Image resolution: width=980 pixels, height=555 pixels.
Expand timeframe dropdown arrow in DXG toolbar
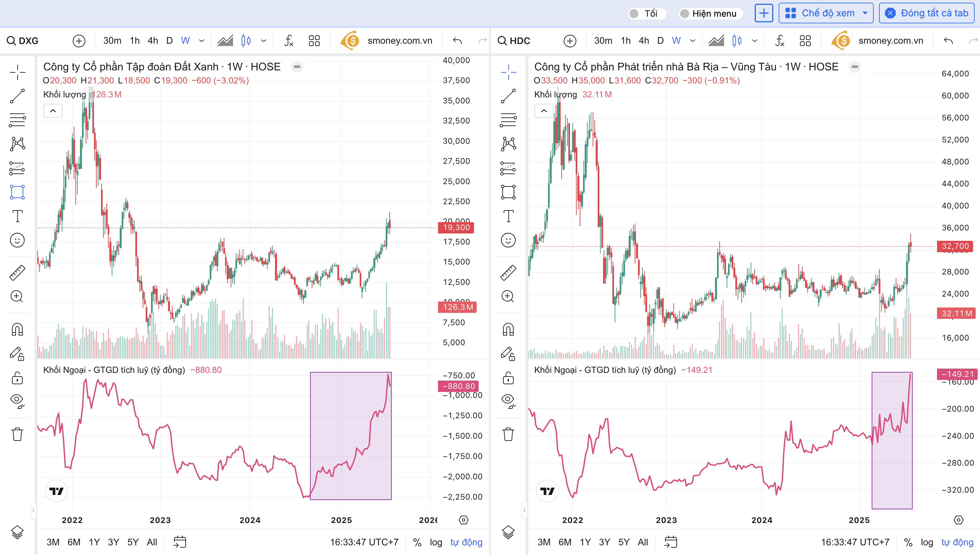[x=202, y=41]
